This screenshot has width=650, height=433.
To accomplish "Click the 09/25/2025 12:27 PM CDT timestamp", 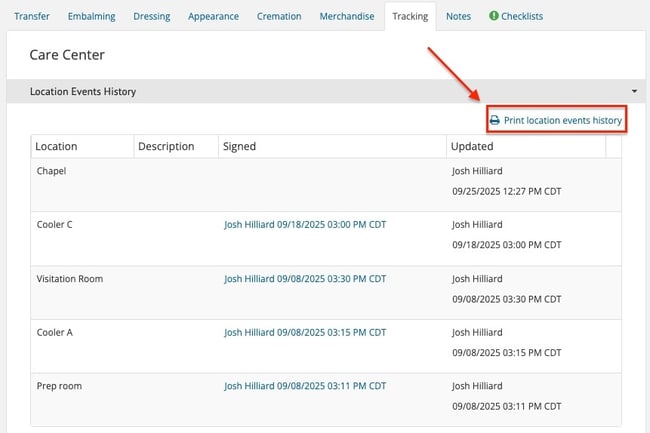I will coord(507,191).
